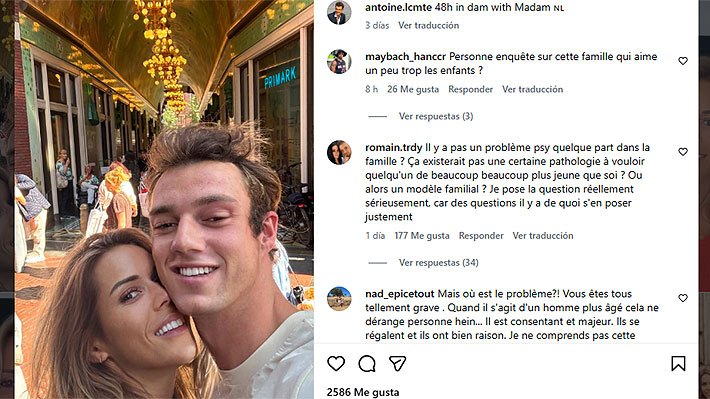Viewport: 710px width, 399px height.
Task: Expand Ver respuestas (34) replies
Action: (438, 263)
